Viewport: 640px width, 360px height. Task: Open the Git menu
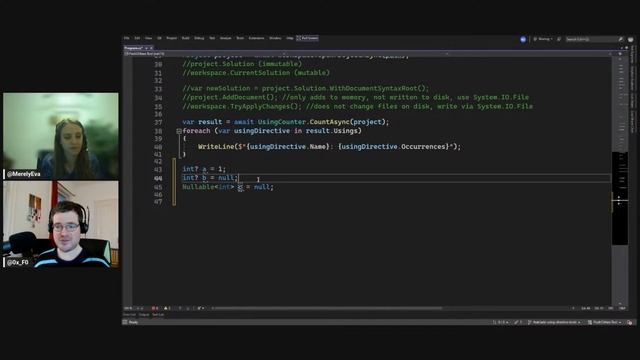tap(159, 38)
